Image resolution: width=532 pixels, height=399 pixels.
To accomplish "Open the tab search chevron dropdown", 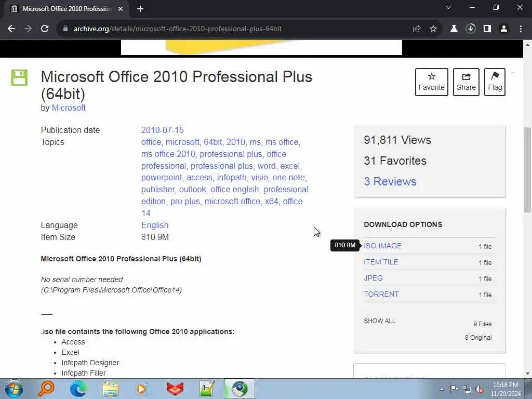I will coord(448,7).
